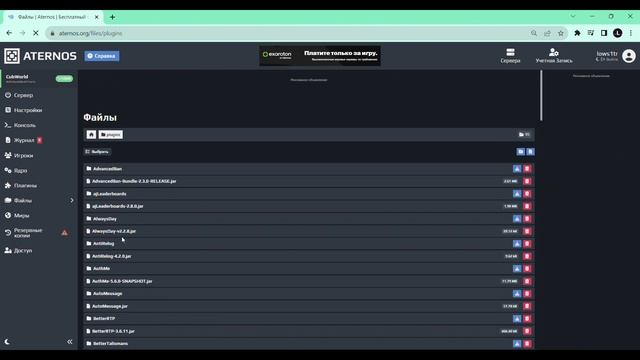Image resolution: width=640 pixels, height=360 pixels.
Task: Delete ajLeaderboards-2.8.0.jar
Action: (x=527, y=206)
